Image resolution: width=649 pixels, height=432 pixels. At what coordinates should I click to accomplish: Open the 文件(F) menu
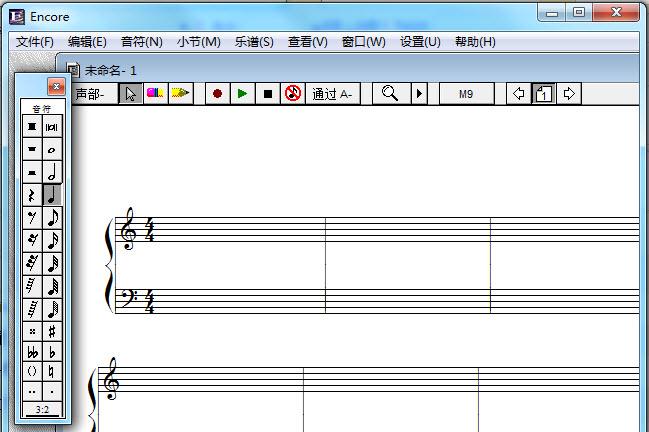pyautogui.click(x=35, y=42)
